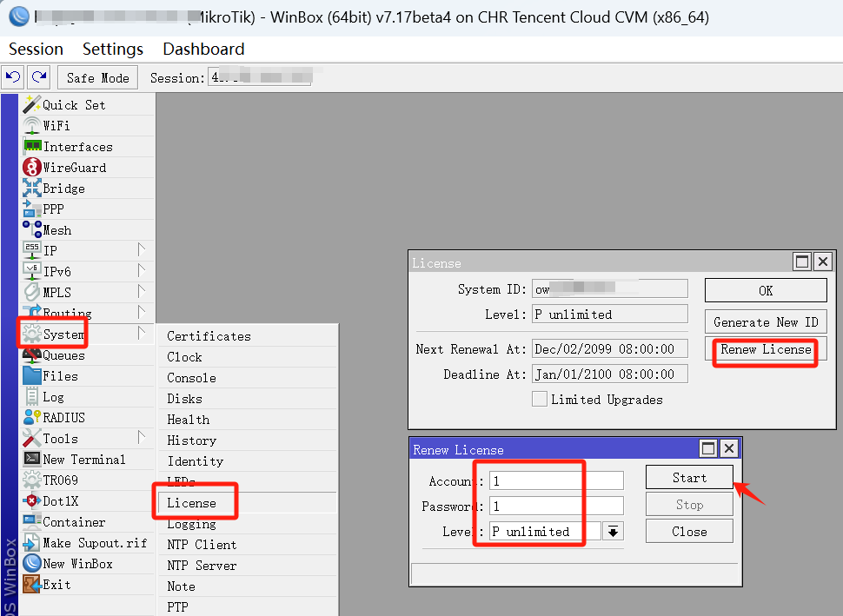Click the IP menu icon
Screen dimensions: 843x616
point(31,250)
